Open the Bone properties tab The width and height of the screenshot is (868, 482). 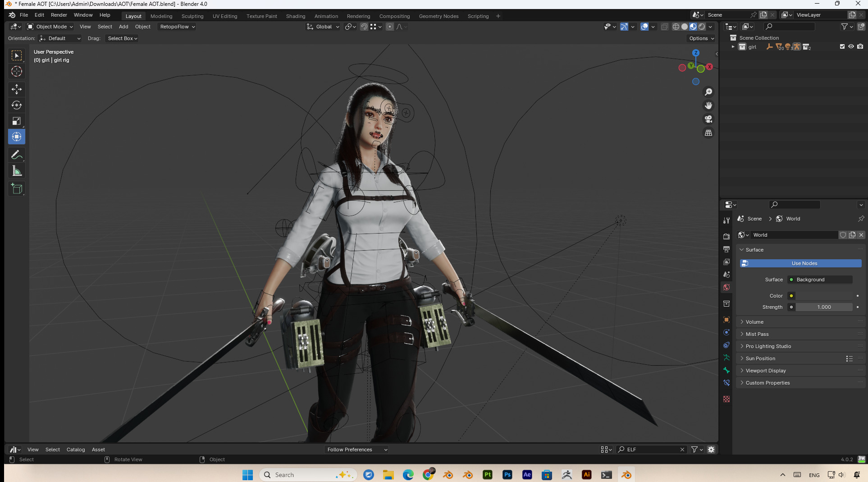[726, 370]
